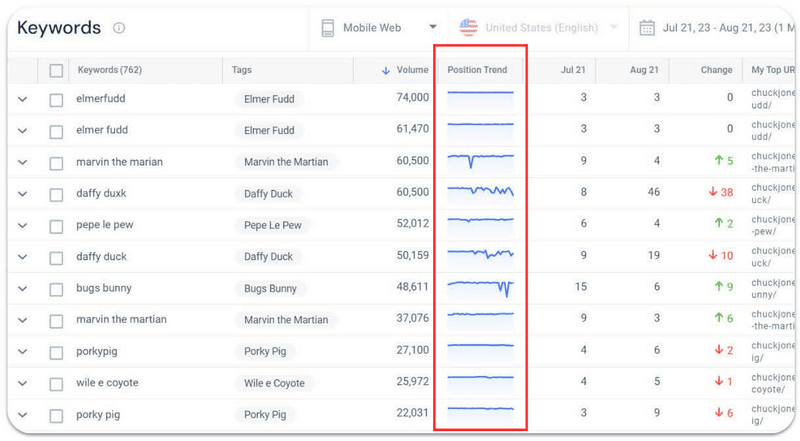This screenshot has width=800, height=441.
Task: Click the mobile device icon
Action: click(328, 28)
